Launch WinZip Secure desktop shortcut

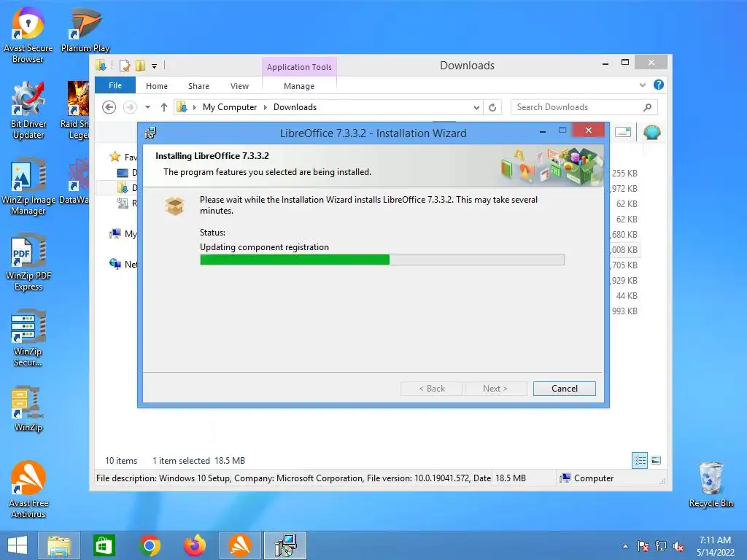click(28, 338)
